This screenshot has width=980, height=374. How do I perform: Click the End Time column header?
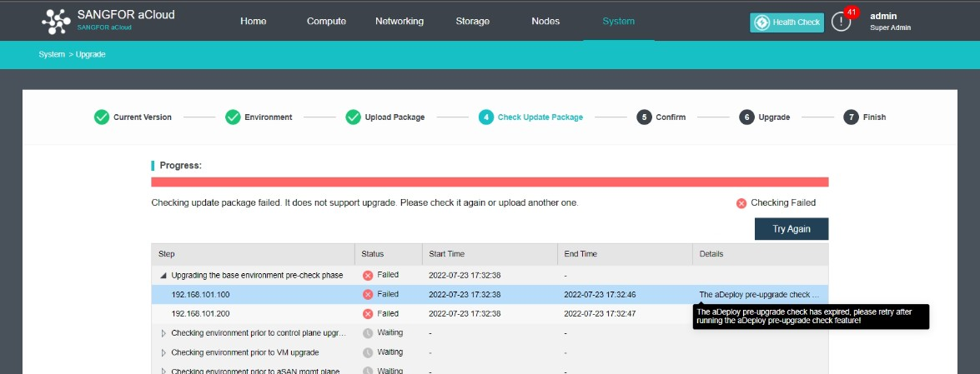tap(625, 254)
